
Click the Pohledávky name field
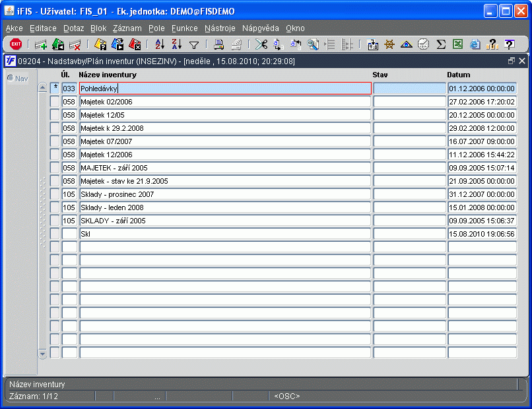(x=225, y=89)
